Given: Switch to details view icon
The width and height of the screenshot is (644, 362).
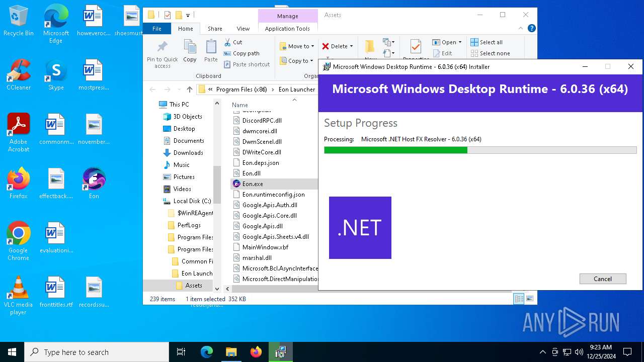Looking at the screenshot, I should point(519,299).
